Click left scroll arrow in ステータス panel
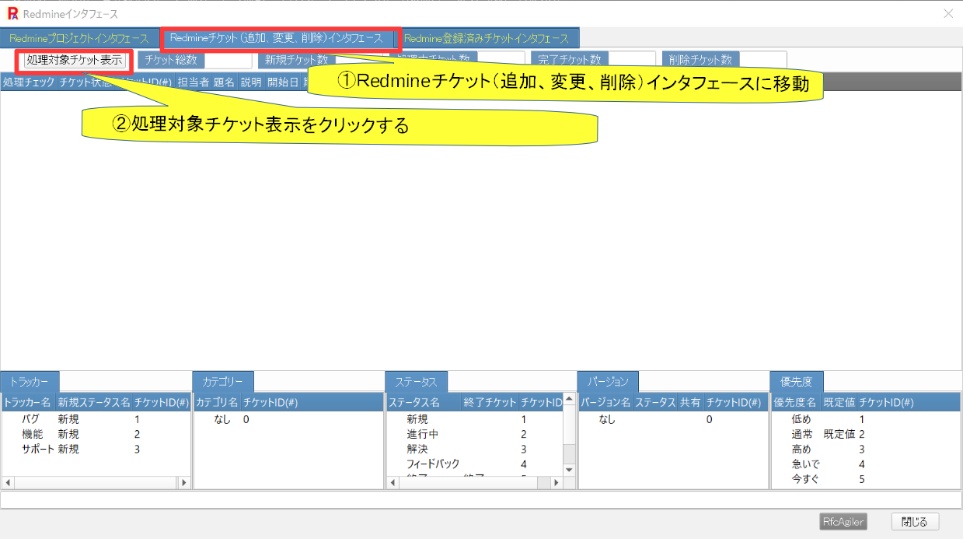The height and width of the screenshot is (539, 963). click(x=393, y=483)
